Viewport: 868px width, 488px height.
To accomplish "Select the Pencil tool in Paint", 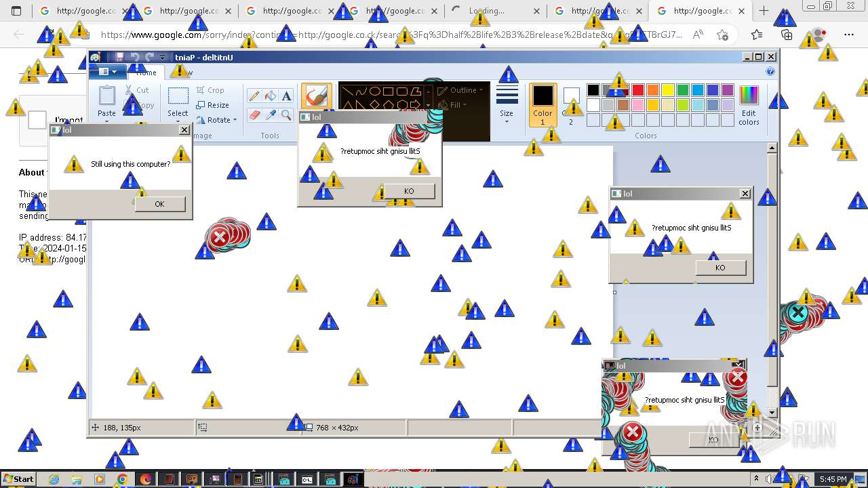I will 254,96.
